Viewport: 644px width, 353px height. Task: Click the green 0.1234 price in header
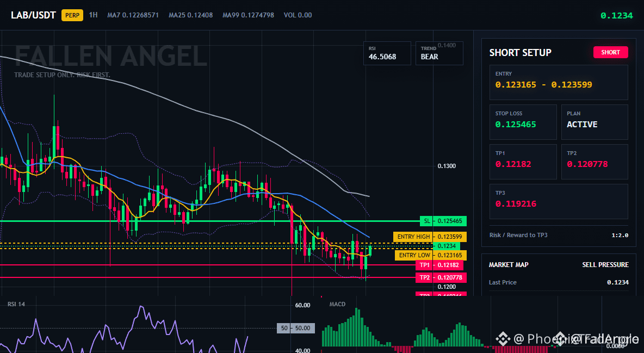click(616, 16)
